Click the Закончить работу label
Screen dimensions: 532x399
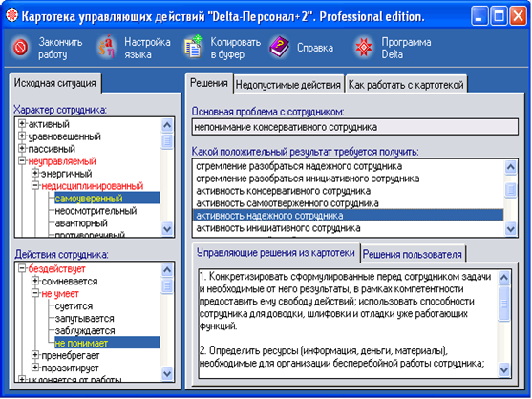point(60,48)
